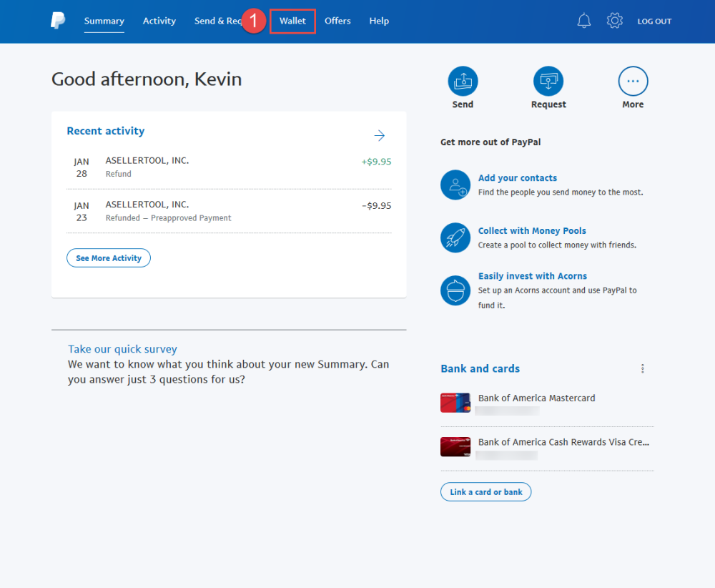Open account settings gear icon
The image size is (715, 588).
[615, 21]
